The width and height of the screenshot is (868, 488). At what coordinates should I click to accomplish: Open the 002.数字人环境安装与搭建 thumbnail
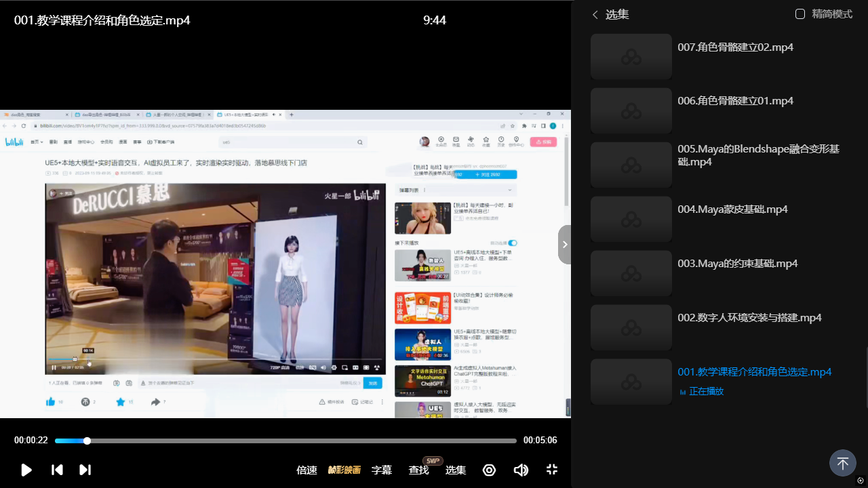tap(631, 327)
